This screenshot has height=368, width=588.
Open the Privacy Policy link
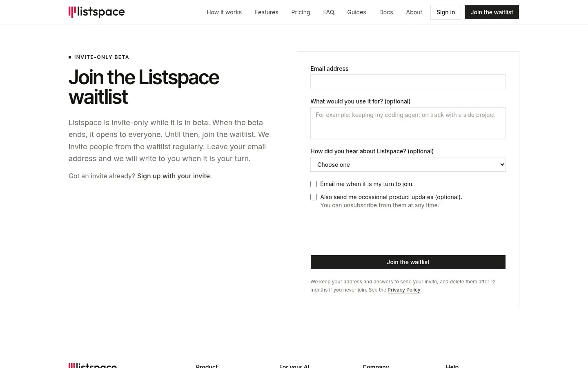point(404,290)
